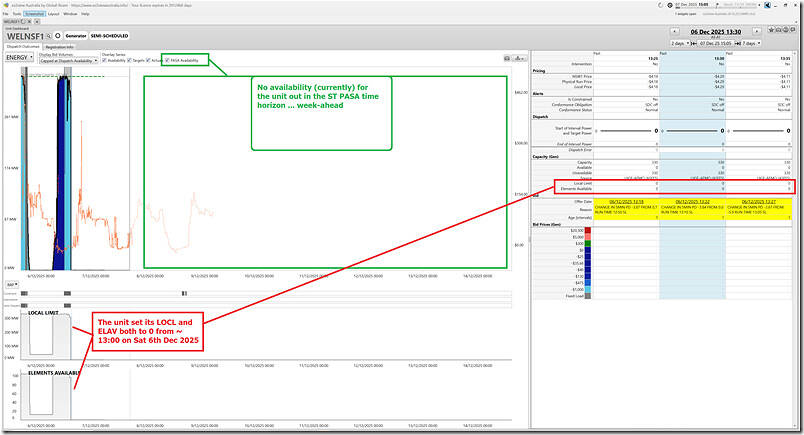Click the chart export icon

[x=519, y=58]
